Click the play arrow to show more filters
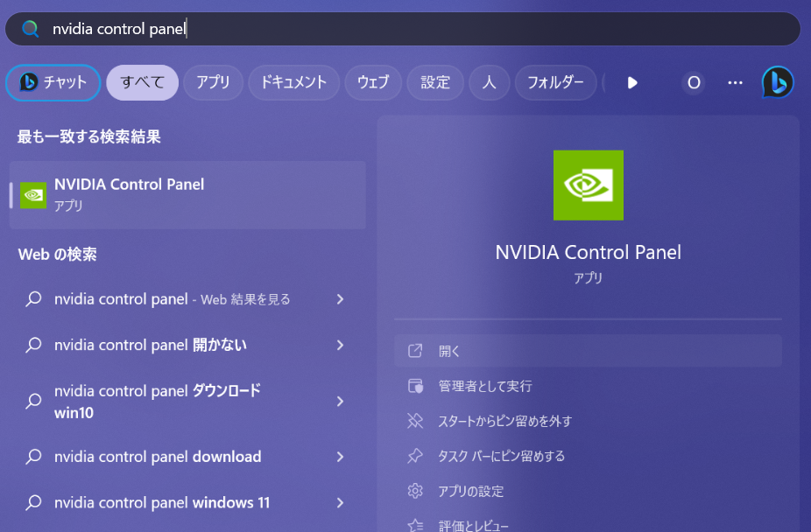 (632, 82)
